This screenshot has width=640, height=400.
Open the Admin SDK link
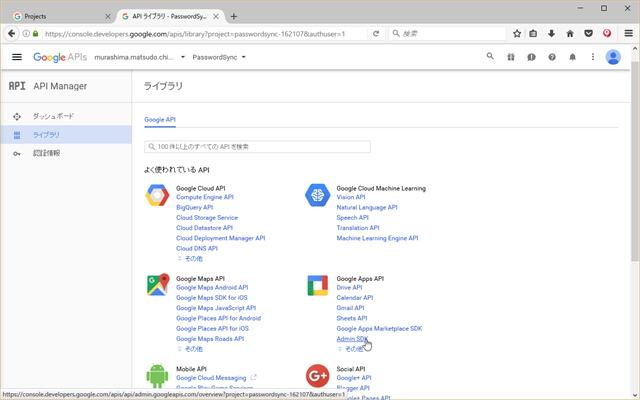click(352, 339)
